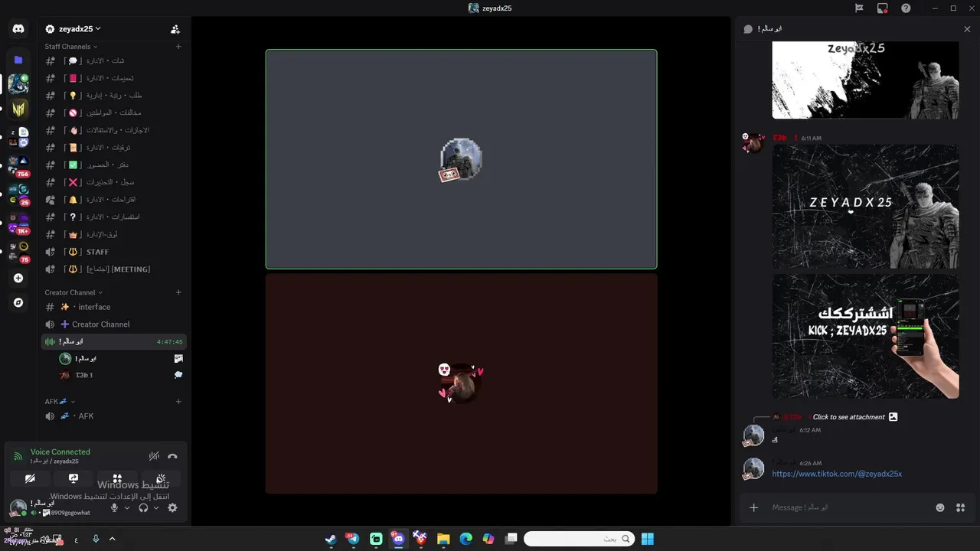Join the AFK voice channel

[x=113, y=416]
